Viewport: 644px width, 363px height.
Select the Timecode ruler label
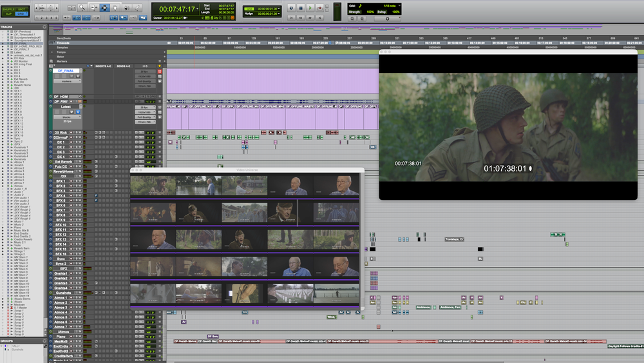(x=63, y=43)
